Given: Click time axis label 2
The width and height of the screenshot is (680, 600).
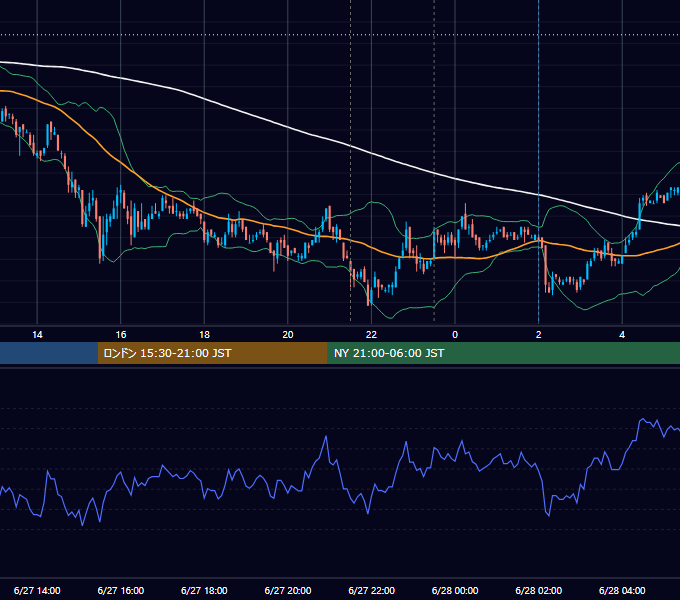Looking at the screenshot, I should [x=539, y=335].
